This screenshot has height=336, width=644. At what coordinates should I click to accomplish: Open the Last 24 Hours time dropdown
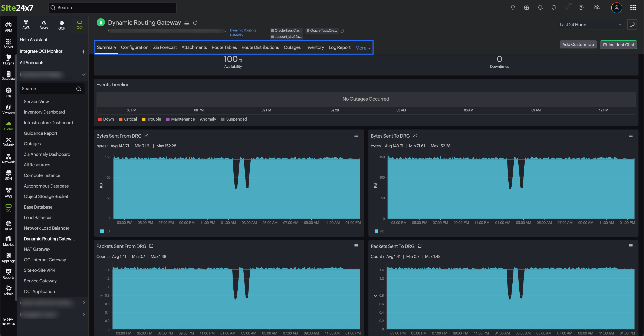pyautogui.click(x=591, y=24)
